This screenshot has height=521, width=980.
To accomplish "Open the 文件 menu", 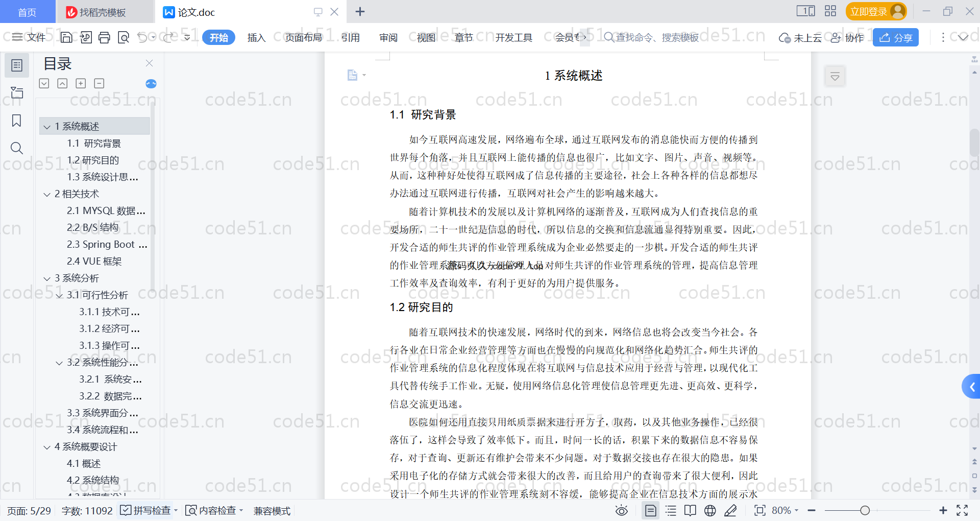I will coord(29,37).
